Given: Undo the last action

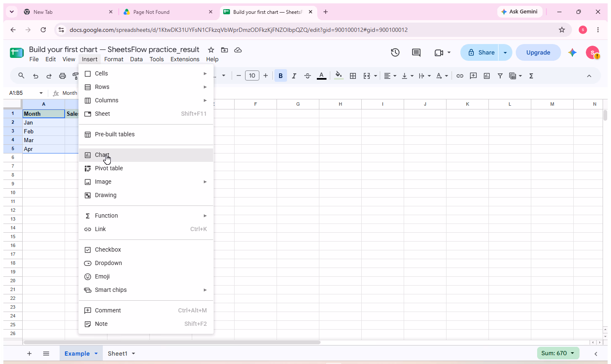Looking at the screenshot, I should point(36,76).
